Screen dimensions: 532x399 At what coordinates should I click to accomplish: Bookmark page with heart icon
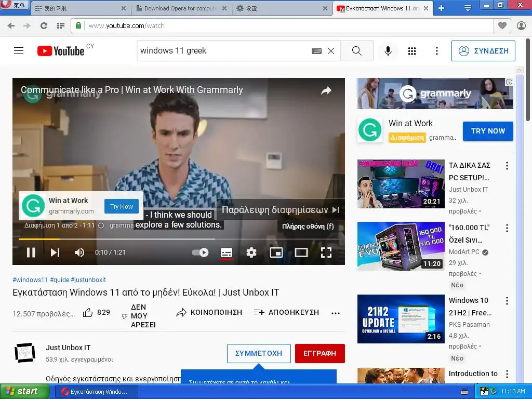(502, 25)
